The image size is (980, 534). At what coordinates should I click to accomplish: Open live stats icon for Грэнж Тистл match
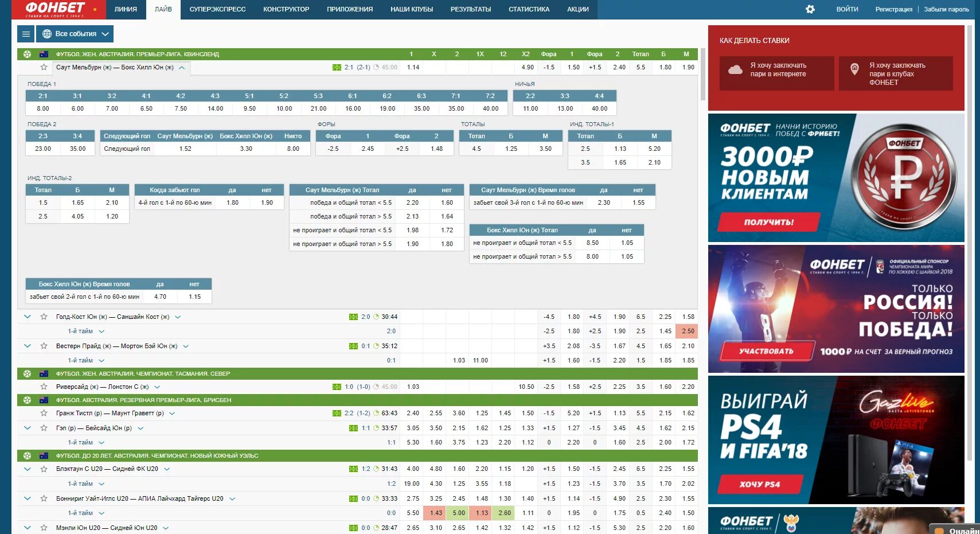[337, 413]
